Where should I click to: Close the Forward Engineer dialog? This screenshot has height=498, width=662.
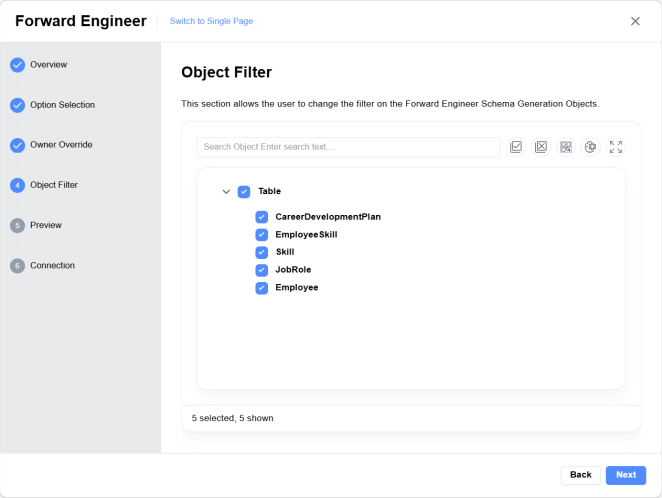(635, 21)
